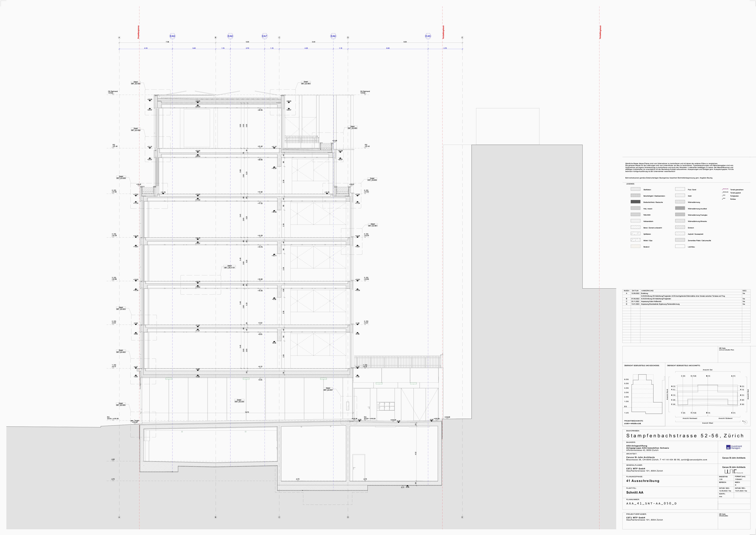Click the AXA Investment Managers logo
This screenshot has height=535, width=756.
734,447
